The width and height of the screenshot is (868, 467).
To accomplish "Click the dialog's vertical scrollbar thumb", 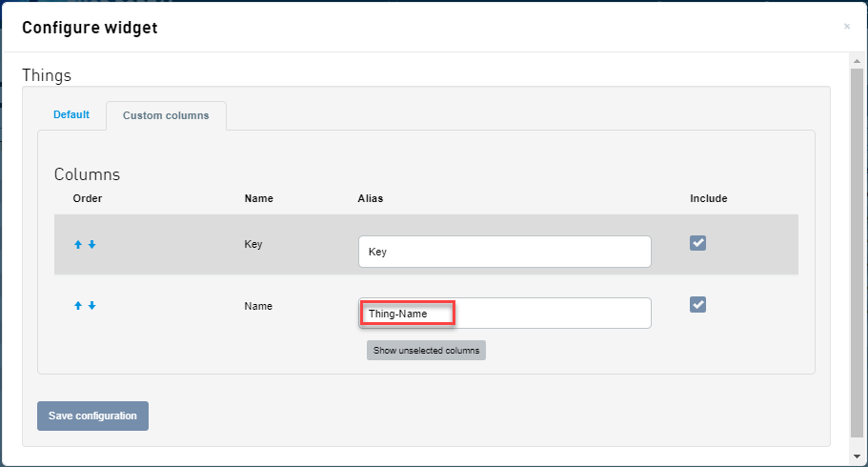I will (x=857, y=248).
